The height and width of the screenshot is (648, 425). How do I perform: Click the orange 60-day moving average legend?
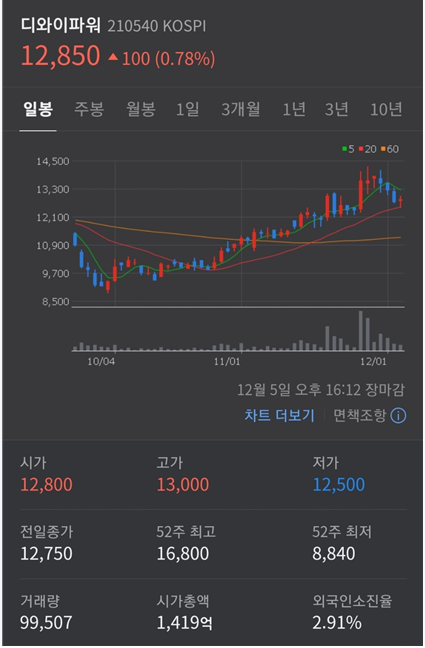(x=390, y=149)
